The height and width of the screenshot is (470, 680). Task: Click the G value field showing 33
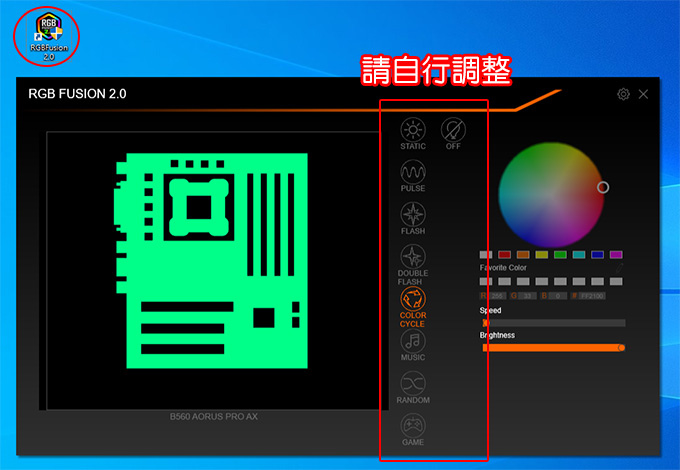coord(527,296)
